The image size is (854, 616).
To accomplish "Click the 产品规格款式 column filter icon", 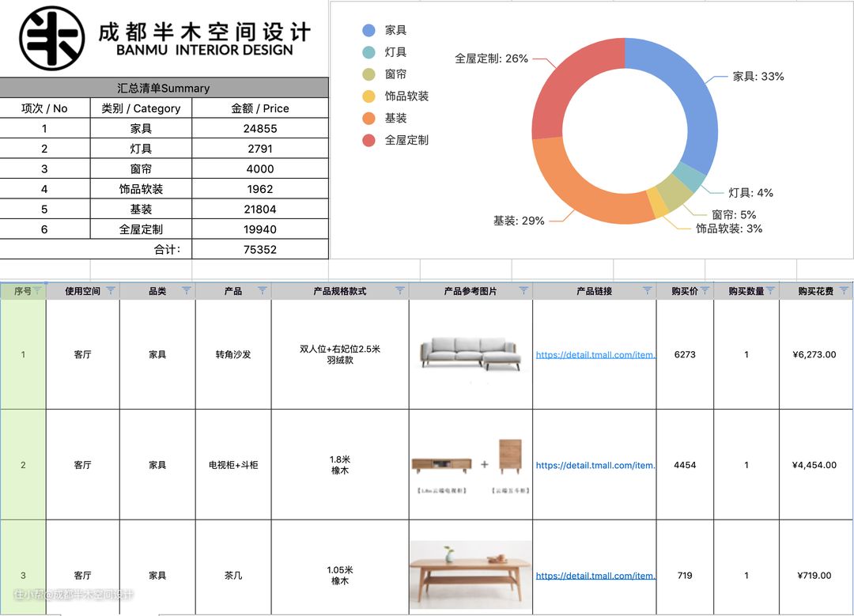I will pyautogui.click(x=400, y=291).
